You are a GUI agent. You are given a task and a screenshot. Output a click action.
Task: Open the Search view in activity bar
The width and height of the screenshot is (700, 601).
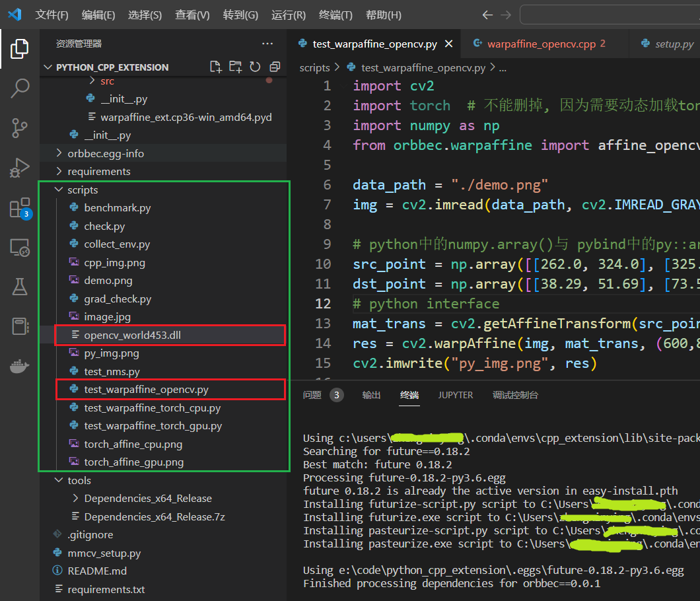(20, 88)
